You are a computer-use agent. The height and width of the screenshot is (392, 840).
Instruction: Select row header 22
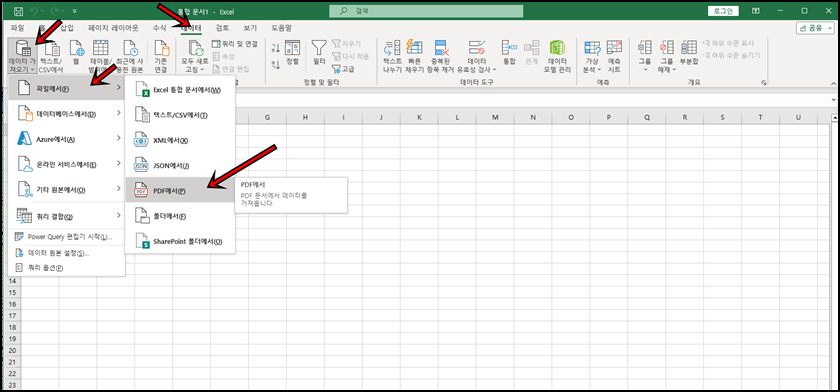tap(12, 374)
